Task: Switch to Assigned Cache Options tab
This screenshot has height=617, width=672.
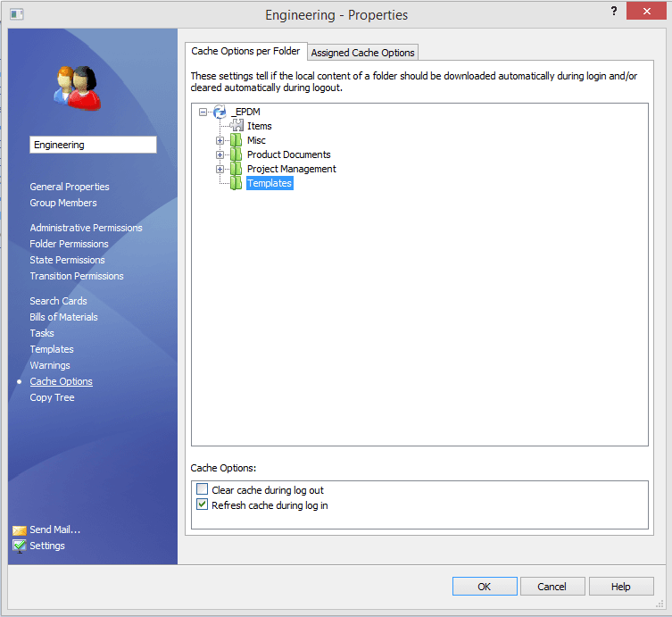Action: [x=362, y=53]
